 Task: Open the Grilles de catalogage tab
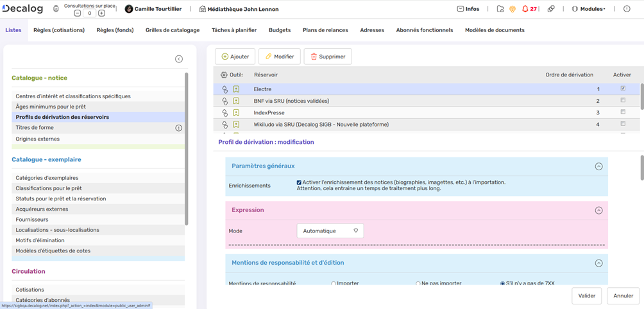pos(173,30)
